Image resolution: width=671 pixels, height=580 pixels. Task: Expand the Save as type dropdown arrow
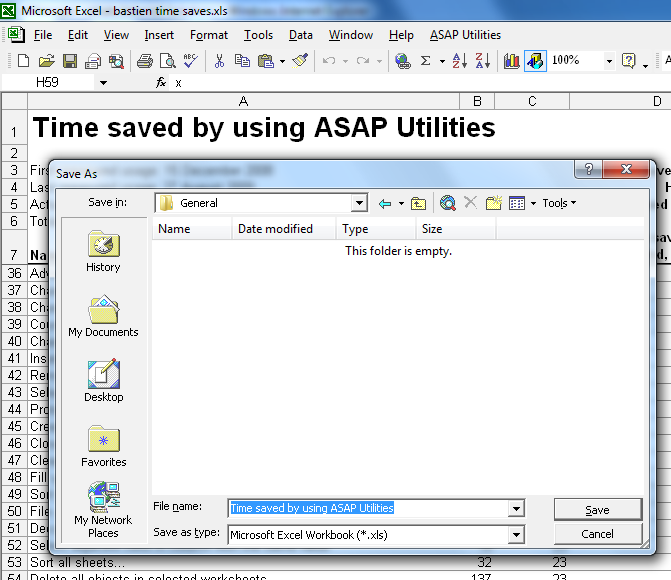tap(517, 535)
